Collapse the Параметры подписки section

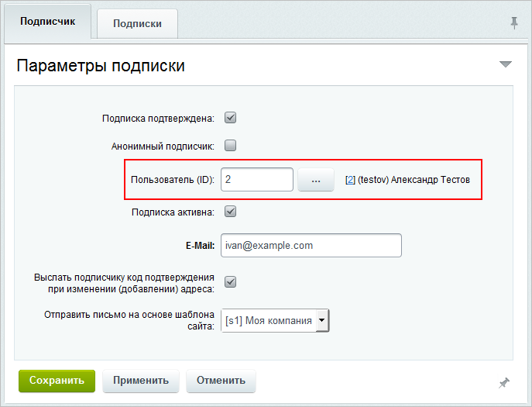pos(506,64)
